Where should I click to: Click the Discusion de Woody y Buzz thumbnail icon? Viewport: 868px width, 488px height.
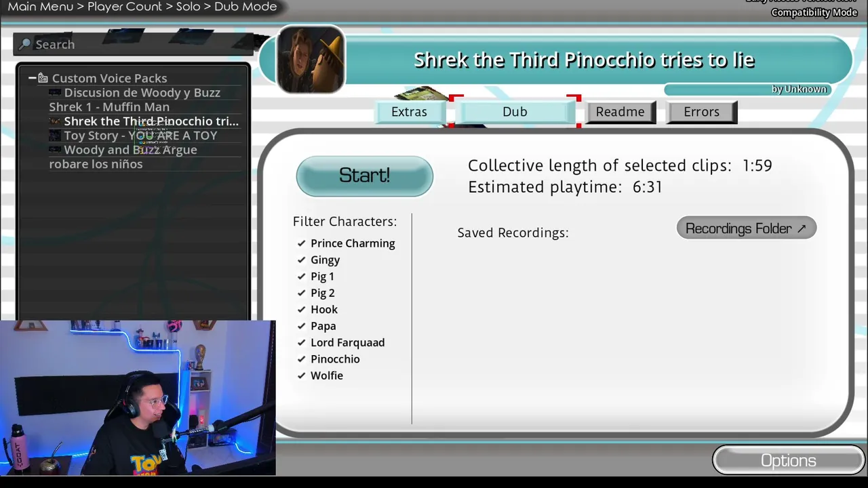55,93
